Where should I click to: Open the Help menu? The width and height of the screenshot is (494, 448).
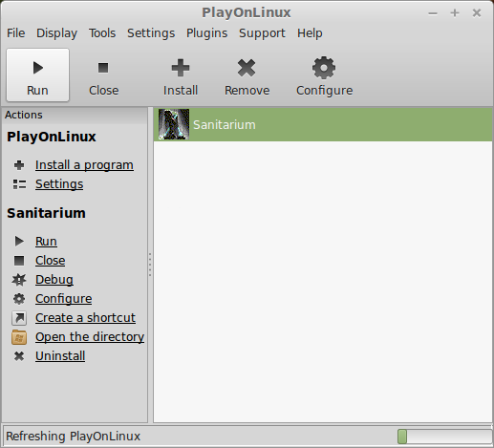(310, 33)
